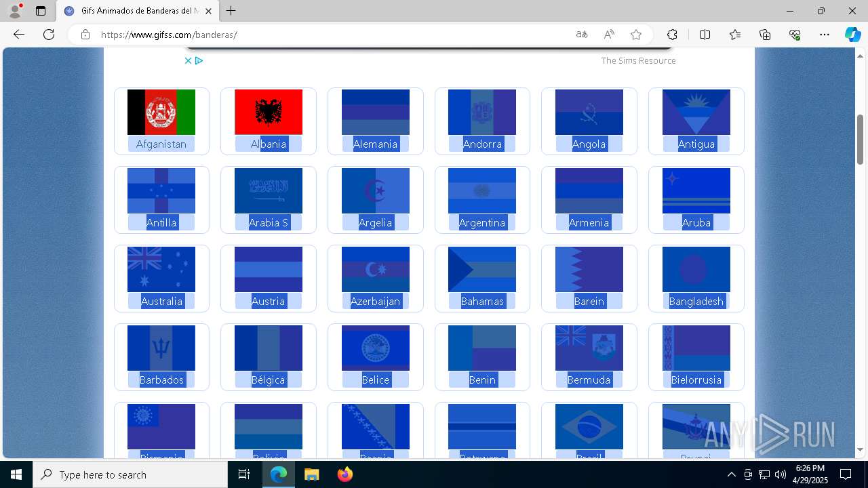
Task: Open AdChoices triangle icon
Action: [x=199, y=60]
